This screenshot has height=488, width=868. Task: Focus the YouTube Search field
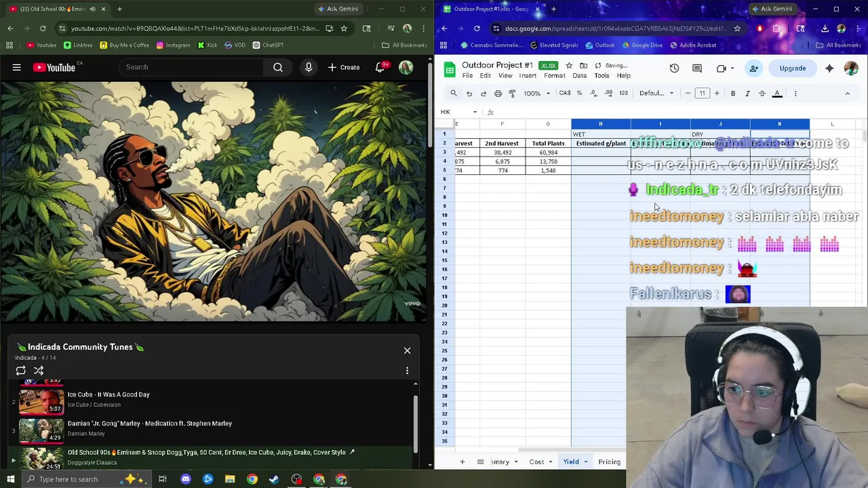pos(192,67)
